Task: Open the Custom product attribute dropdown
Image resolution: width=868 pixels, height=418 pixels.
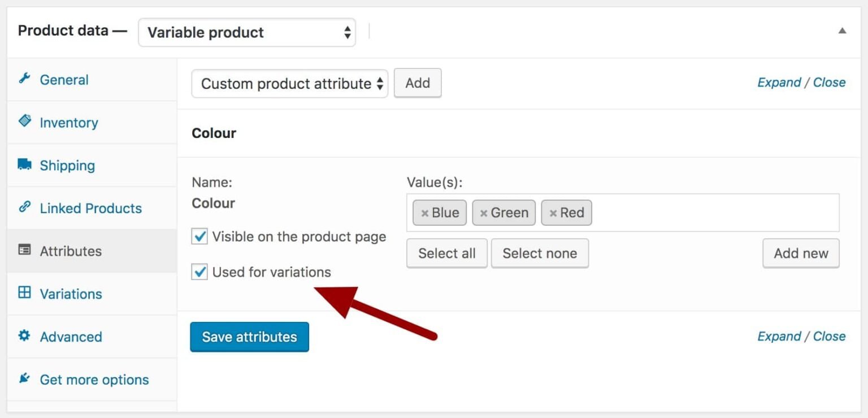Action: (289, 83)
